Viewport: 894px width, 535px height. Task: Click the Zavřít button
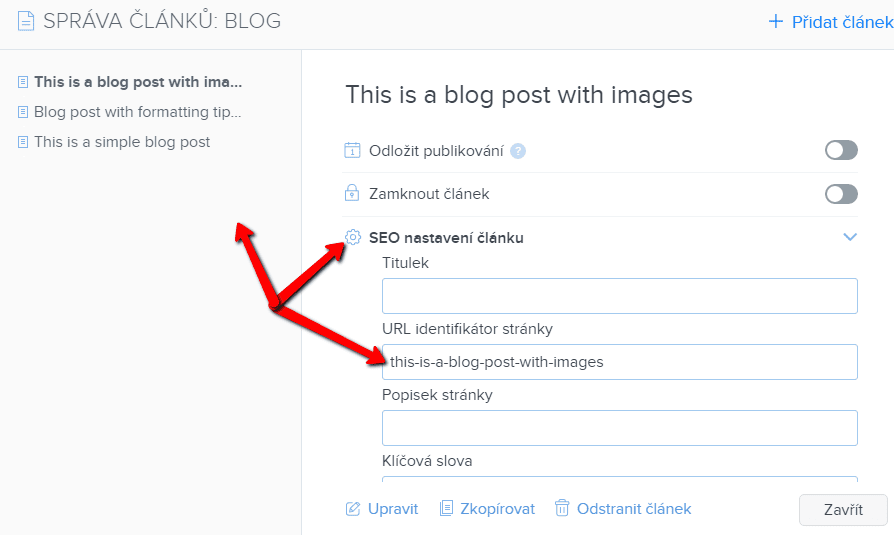[843, 509]
